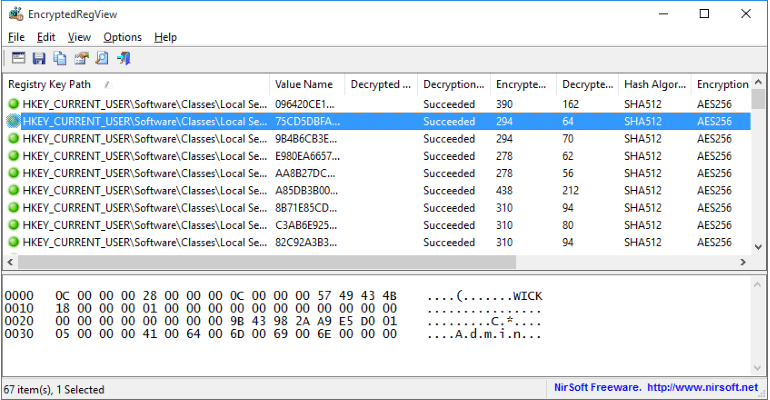
Task: Open the File menu
Action: tap(16, 37)
